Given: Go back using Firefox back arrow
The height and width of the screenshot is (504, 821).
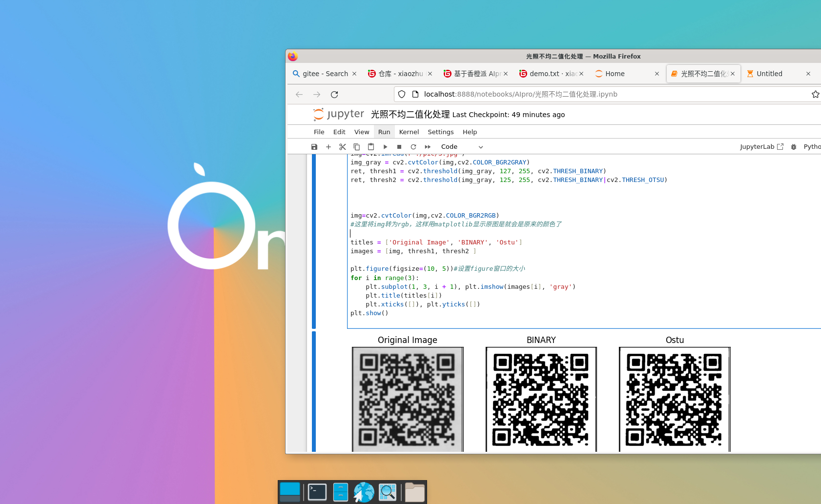Looking at the screenshot, I should click(299, 95).
